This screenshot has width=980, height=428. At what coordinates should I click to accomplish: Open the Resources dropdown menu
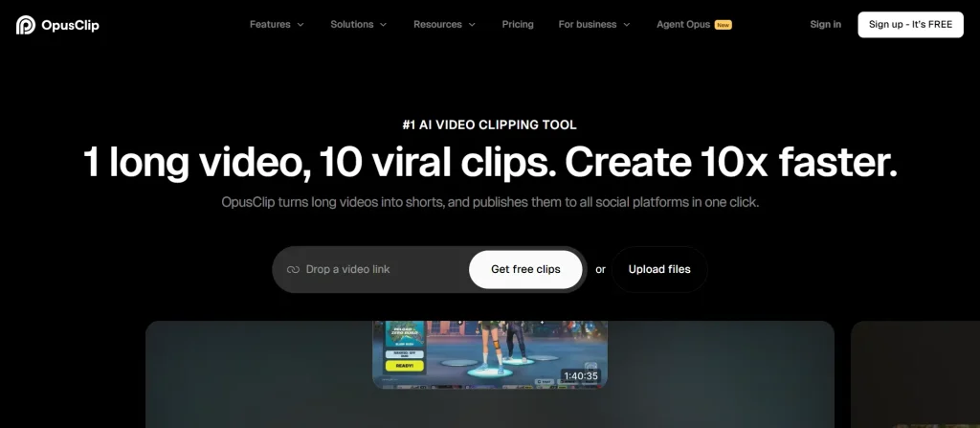point(445,25)
